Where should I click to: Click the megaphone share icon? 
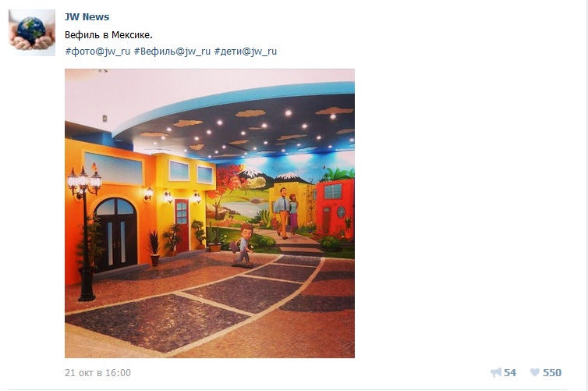496,372
